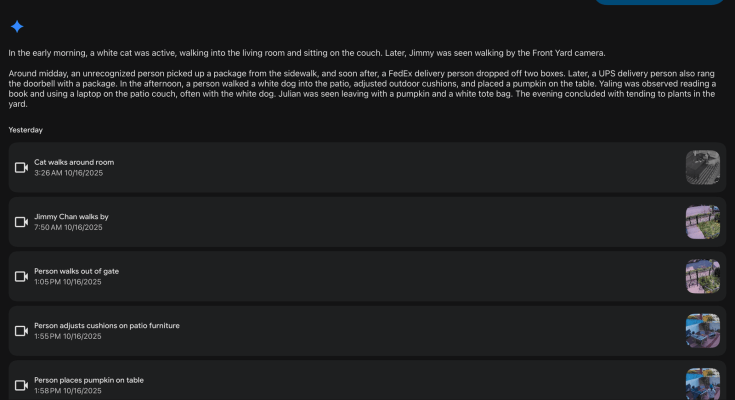
Task: Click video camera icon beside Jimmy Chan walks by
Action: (21, 222)
